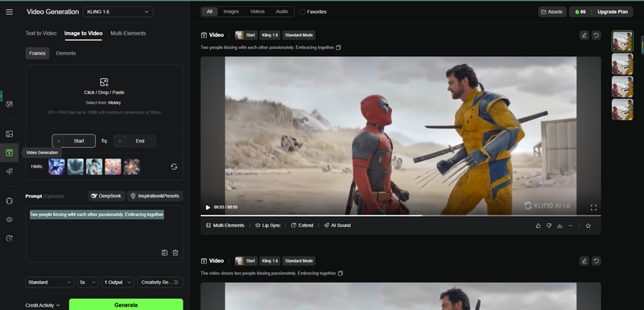Click Lip Sync under first video

click(x=268, y=225)
